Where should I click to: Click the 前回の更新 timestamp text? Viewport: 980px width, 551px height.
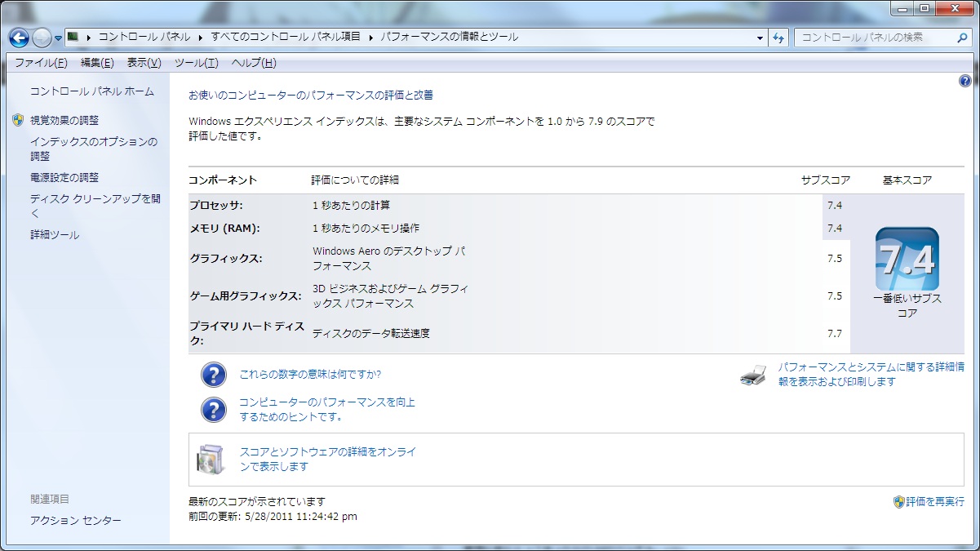coord(273,517)
